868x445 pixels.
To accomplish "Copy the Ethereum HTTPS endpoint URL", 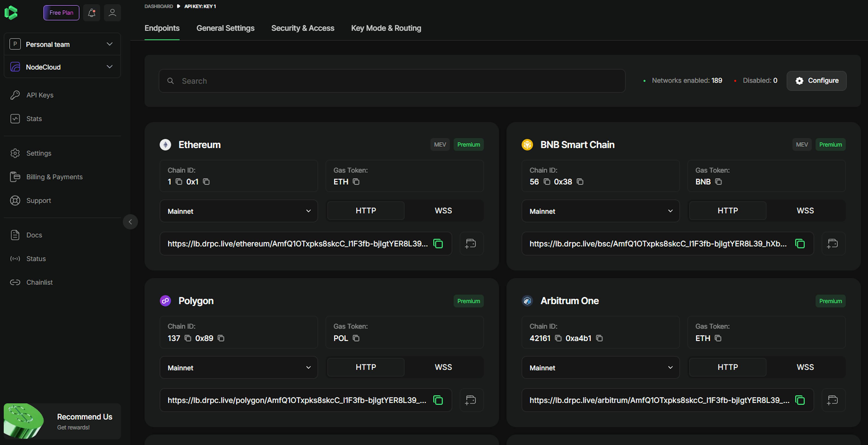I will coord(438,243).
